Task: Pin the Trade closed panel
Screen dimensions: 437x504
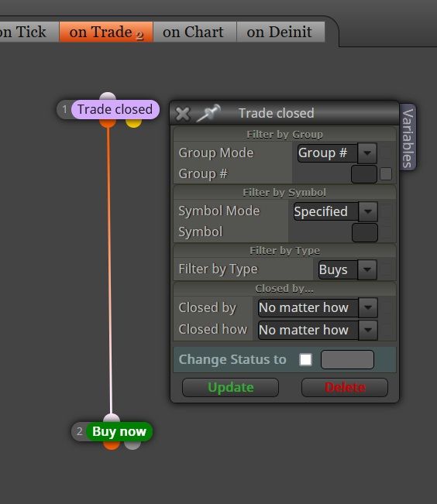Action: tap(208, 113)
